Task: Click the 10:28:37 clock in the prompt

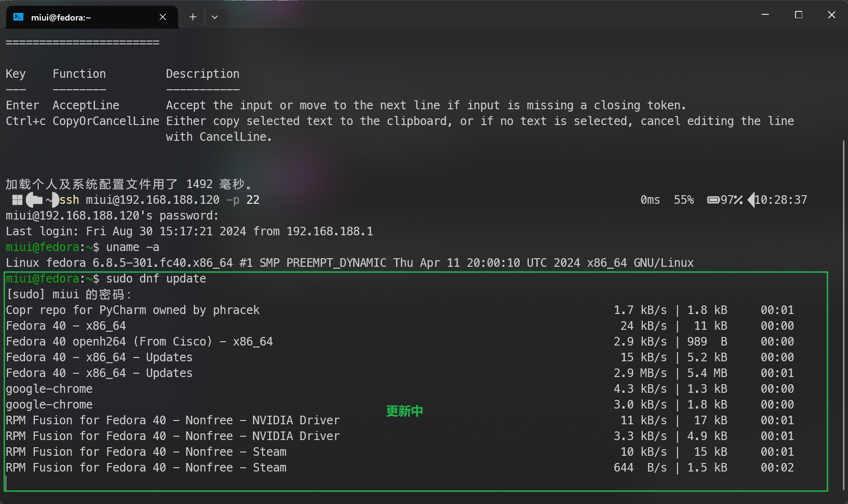Action: tap(781, 200)
